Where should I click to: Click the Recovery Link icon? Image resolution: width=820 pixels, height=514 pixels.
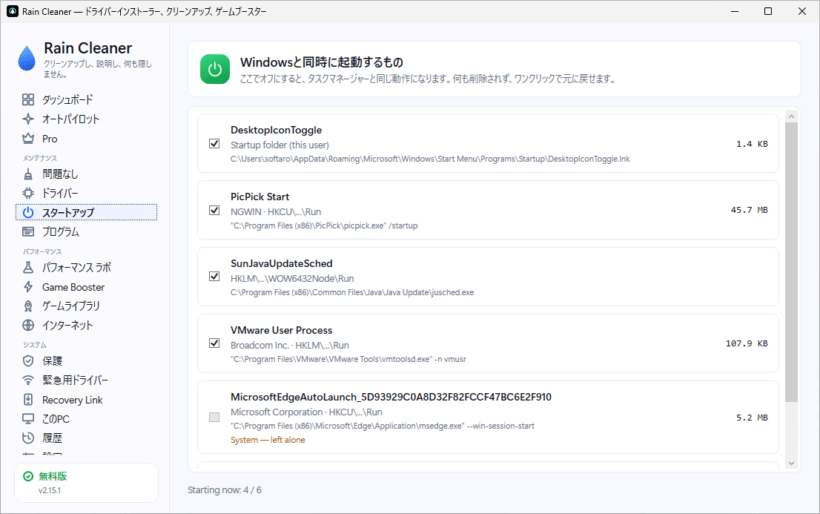28,399
